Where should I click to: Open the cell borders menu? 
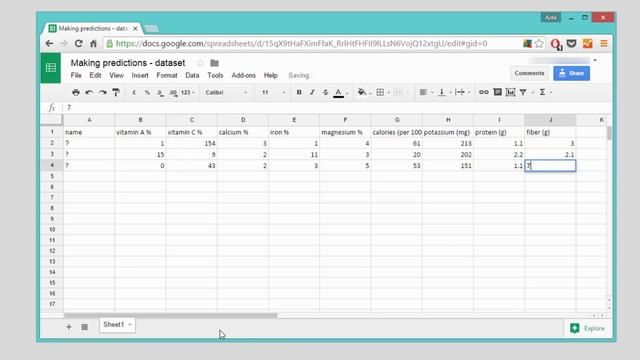click(380, 92)
